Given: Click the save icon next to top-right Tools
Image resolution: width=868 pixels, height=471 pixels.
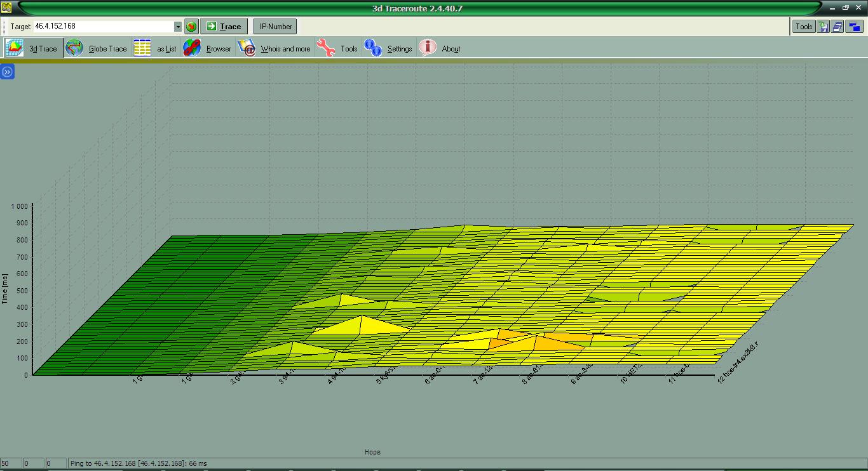Looking at the screenshot, I should tap(824, 27).
